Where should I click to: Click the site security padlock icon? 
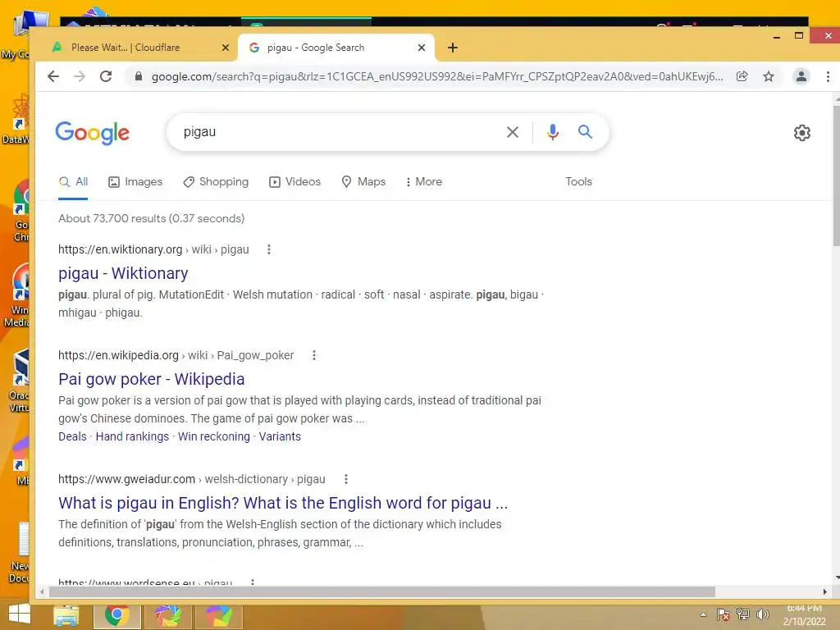[138, 76]
